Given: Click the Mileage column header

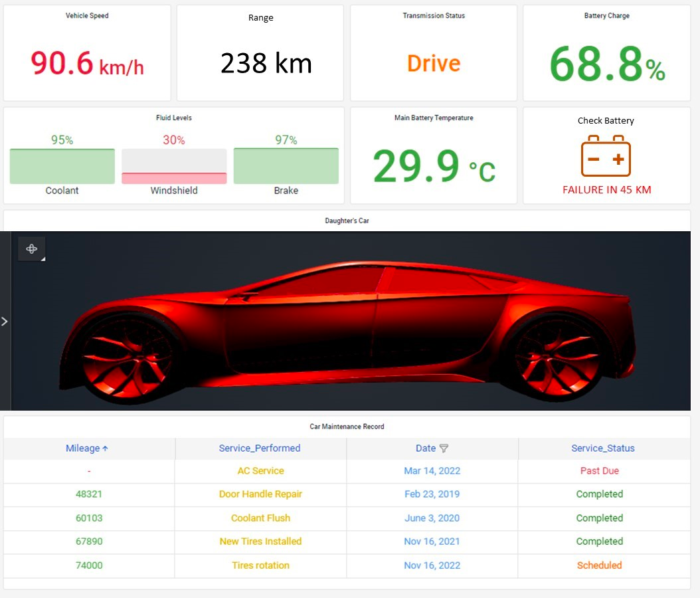Looking at the screenshot, I should (x=82, y=448).
